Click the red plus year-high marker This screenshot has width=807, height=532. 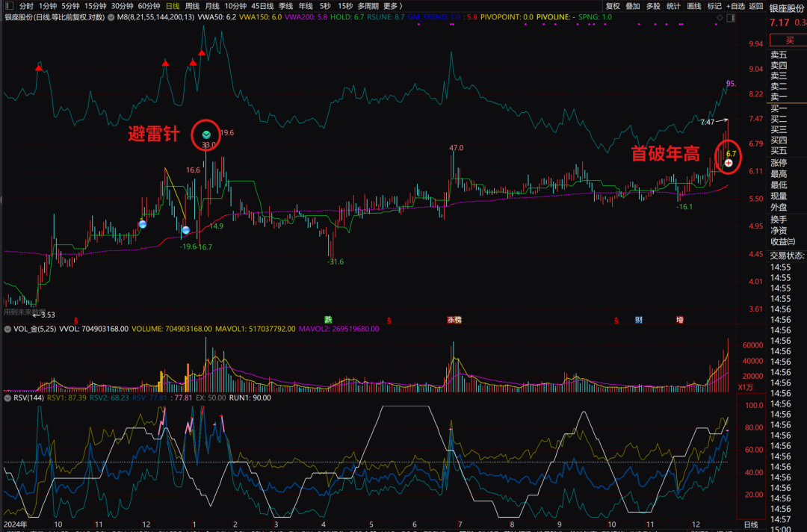click(x=729, y=163)
